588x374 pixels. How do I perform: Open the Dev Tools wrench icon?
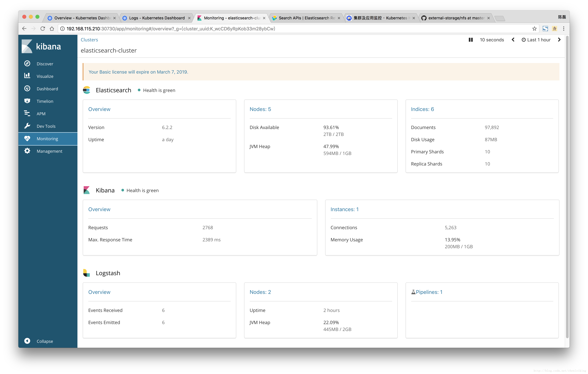pyautogui.click(x=27, y=126)
